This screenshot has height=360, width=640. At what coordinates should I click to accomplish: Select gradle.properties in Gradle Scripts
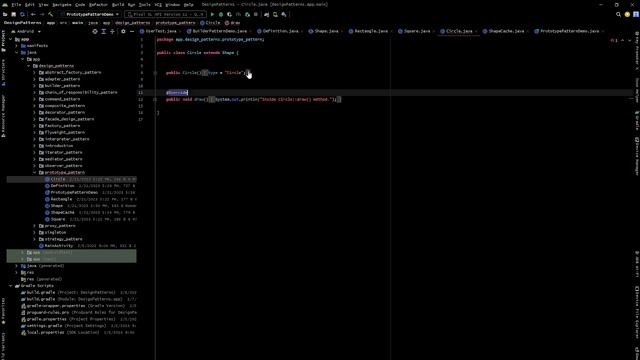pyautogui.click(x=46, y=319)
